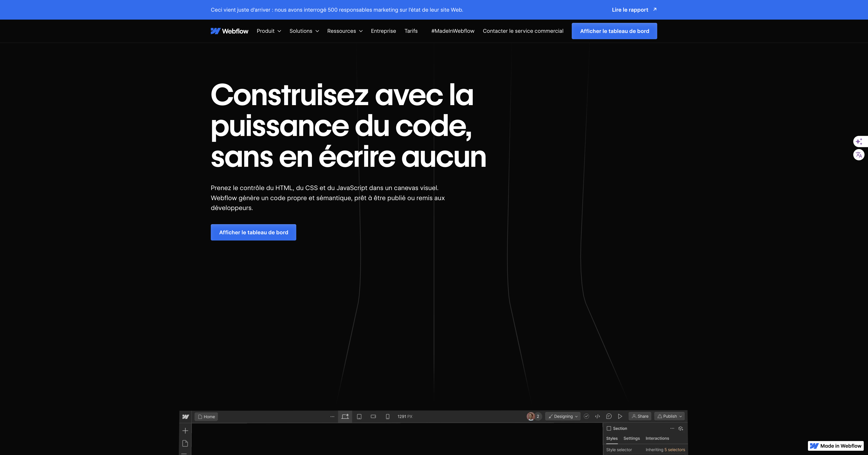Open Lire le rapport link in the banner
The image size is (868, 455).
(630, 10)
